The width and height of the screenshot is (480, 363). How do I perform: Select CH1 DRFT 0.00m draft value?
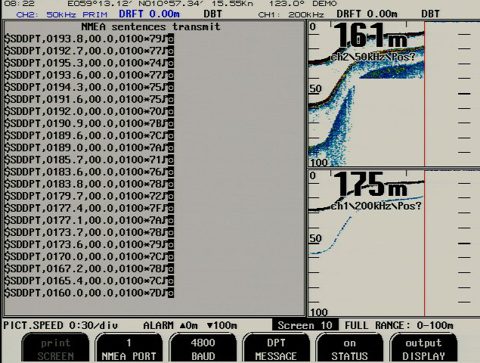(367, 14)
